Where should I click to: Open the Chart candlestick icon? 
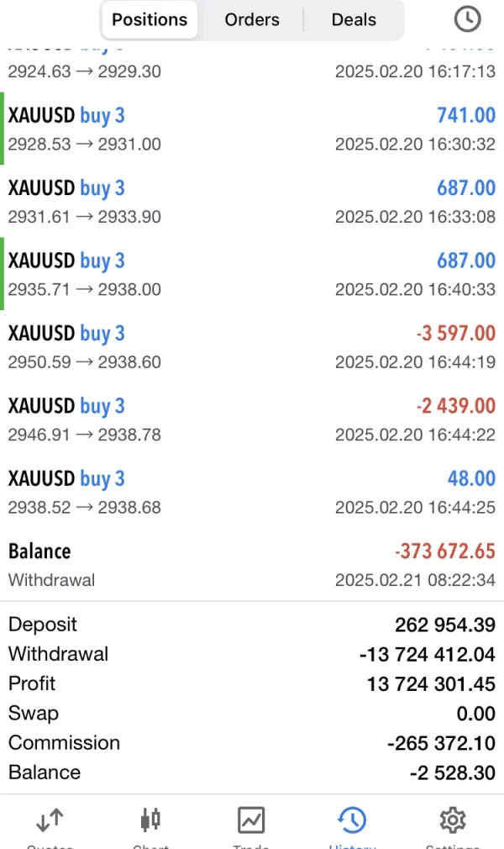coord(150,820)
